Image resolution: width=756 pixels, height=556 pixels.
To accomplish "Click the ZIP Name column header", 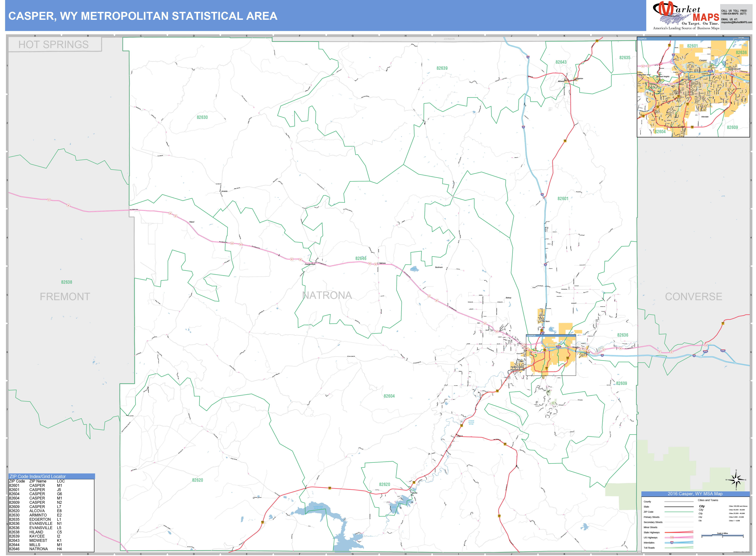I will click(38, 481).
